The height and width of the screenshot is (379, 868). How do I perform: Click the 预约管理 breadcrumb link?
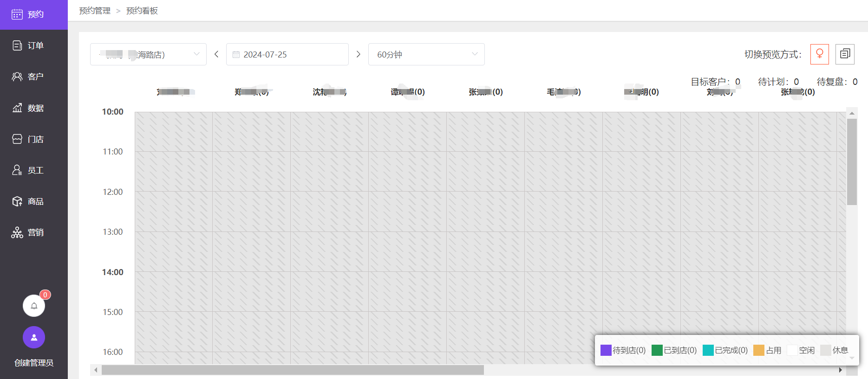pyautogui.click(x=95, y=11)
